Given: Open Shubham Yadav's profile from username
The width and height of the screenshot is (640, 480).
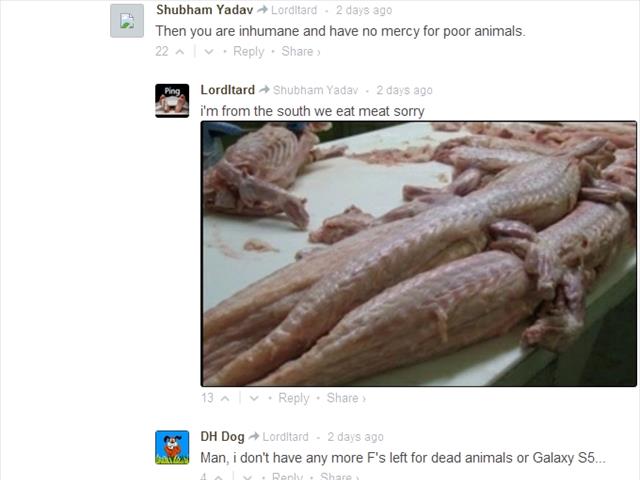Looking at the screenshot, I should [204, 10].
